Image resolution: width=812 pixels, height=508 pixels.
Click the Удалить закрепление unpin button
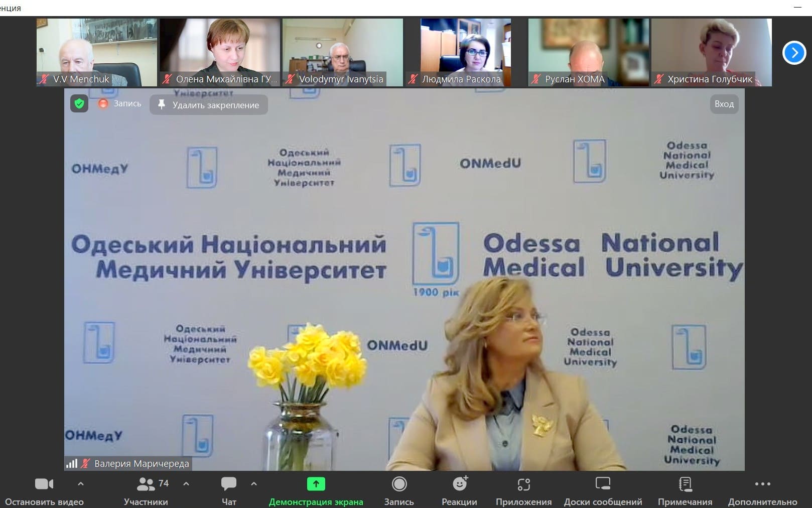[x=209, y=105]
